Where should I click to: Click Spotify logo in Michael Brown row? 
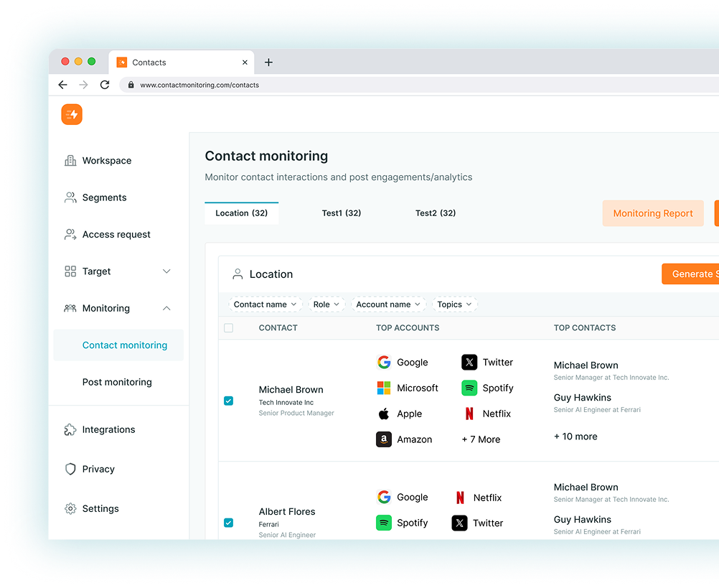469,388
